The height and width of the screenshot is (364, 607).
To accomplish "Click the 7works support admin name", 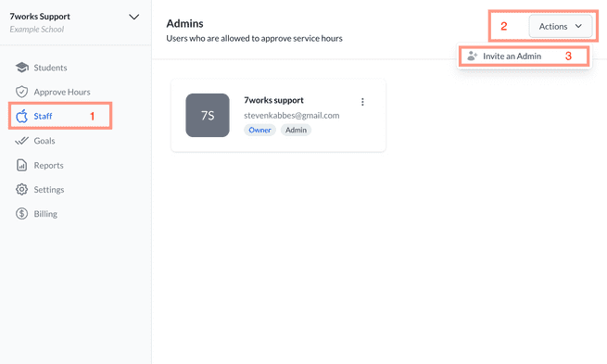I will tap(273, 100).
